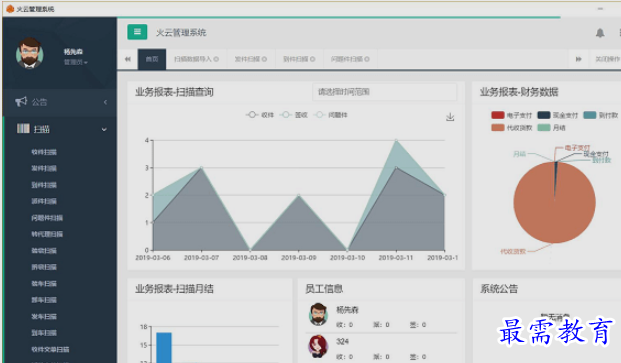Toggle 月结 in the pie chart legend
Viewport: 621px width, 363px height.
551,127
